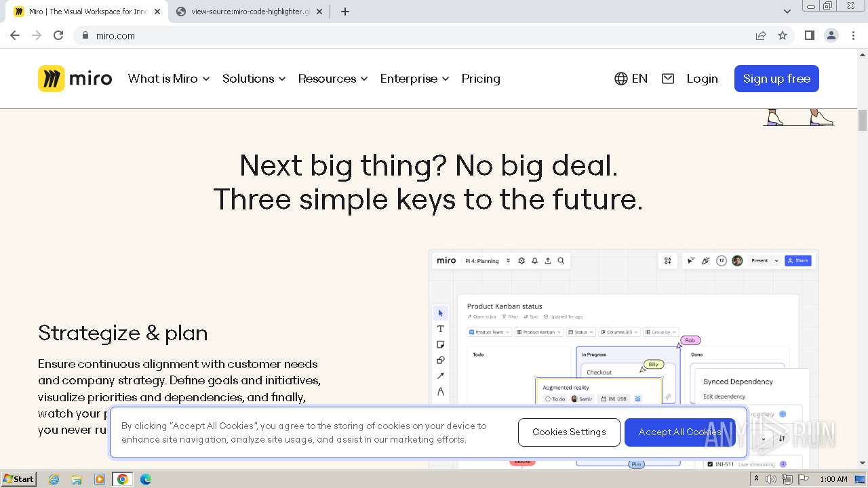The height and width of the screenshot is (488, 868).
Task: Click the envelope contact icon in header
Action: tap(668, 79)
